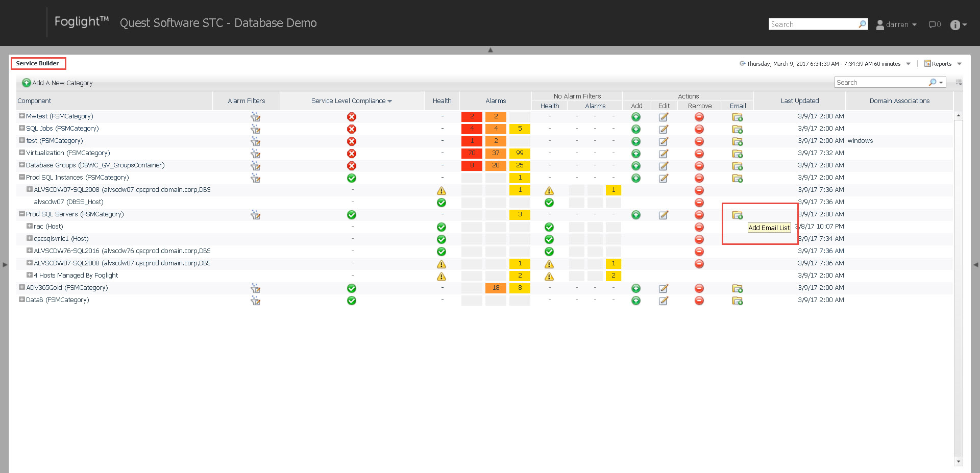Click the alarm filter icon for Mwtest
The width and height of the screenshot is (980, 473).
(x=255, y=117)
